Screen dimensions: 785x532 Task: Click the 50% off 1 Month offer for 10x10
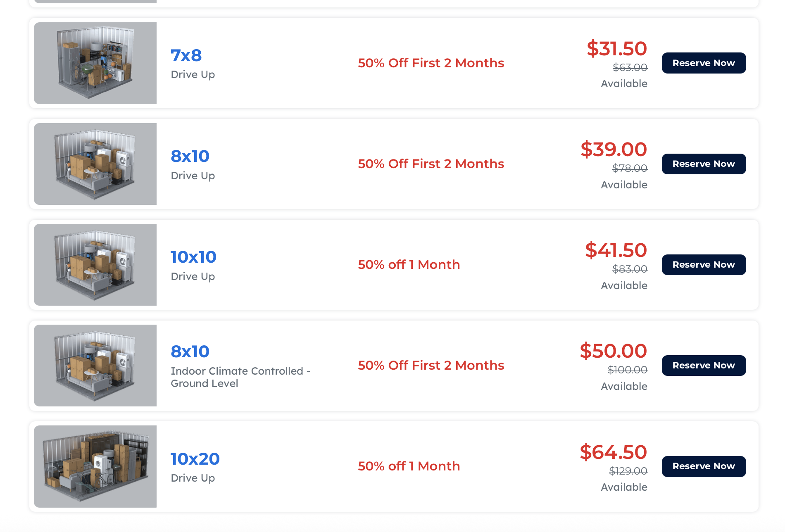tap(409, 264)
